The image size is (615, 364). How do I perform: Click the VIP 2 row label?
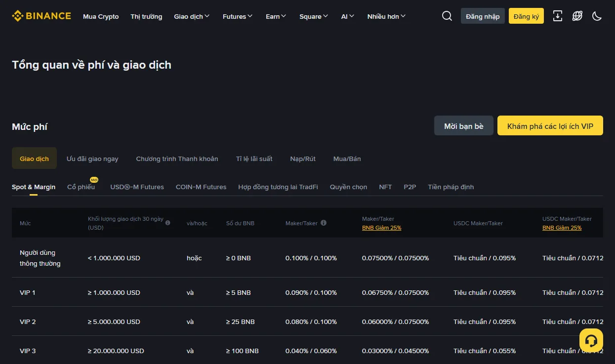tap(28, 322)
